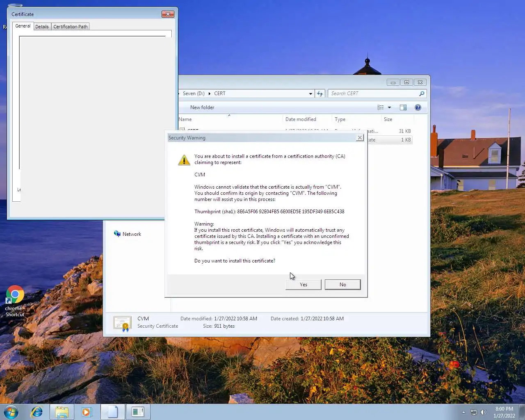Open Certification Path tab

[x=71, y=27]
